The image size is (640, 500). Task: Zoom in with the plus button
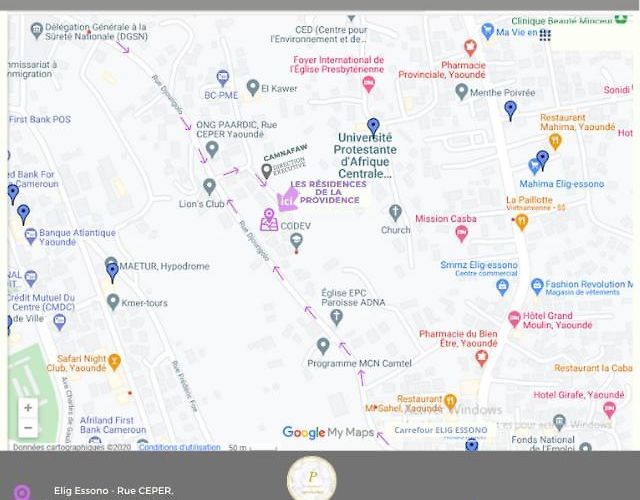tap(28, 407)
